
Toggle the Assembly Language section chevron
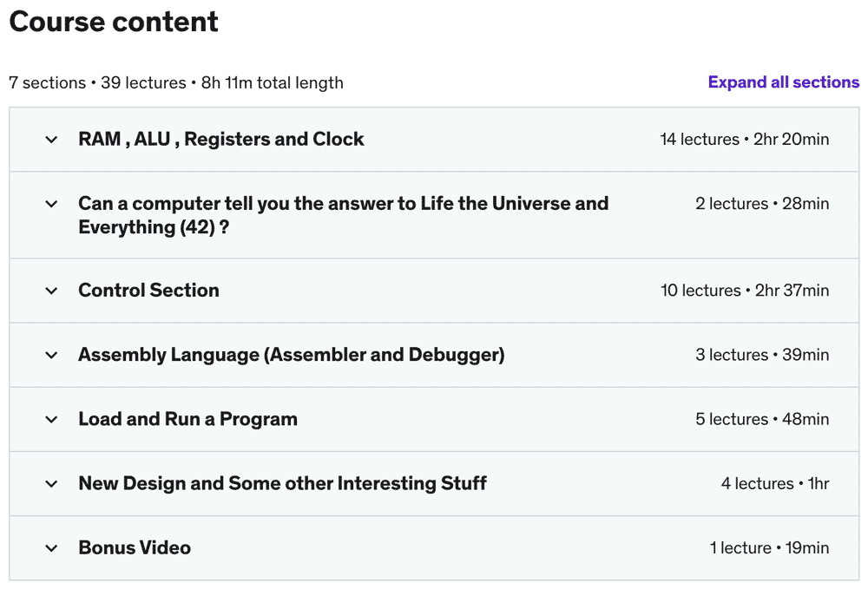point(51,355)
